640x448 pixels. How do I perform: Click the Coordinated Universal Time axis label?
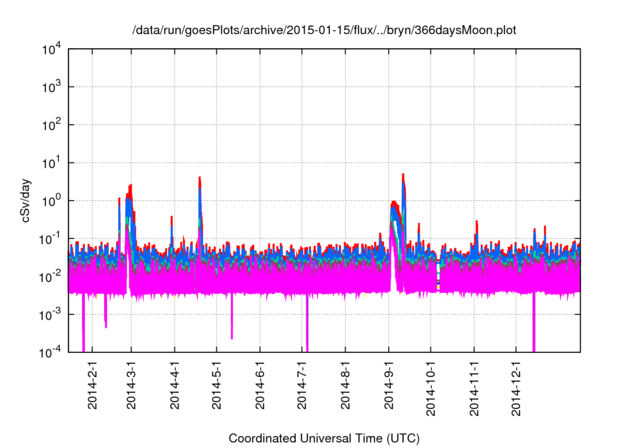[x=325, y=438]
